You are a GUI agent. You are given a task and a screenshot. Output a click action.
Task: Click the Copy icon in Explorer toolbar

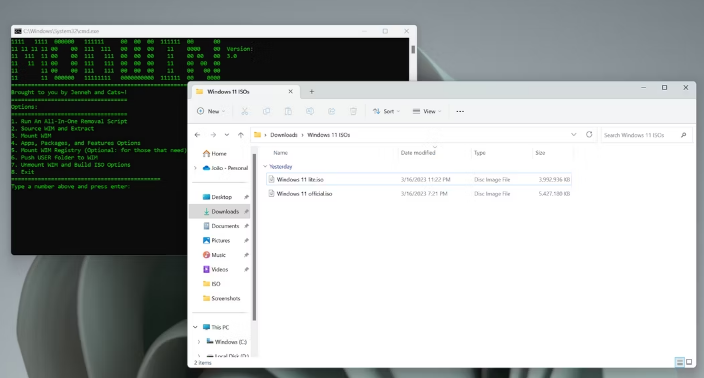[266, 111]
